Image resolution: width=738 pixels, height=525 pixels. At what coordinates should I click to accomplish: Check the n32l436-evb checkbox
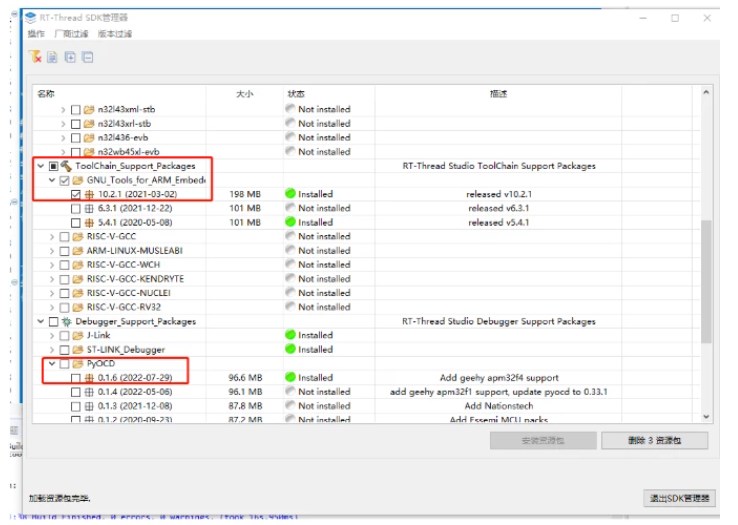tap(76, 138)
